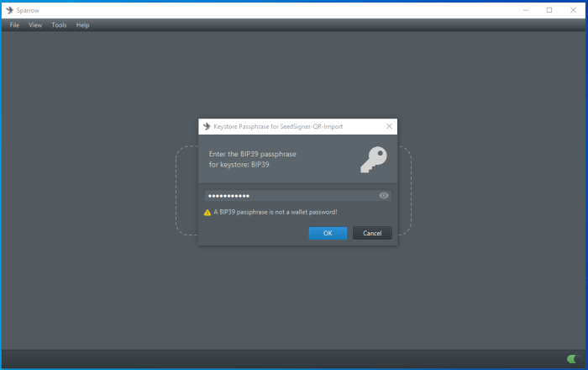Click inside the BIP39 passphrase field

pyautogui.click(x=290, y=195)
